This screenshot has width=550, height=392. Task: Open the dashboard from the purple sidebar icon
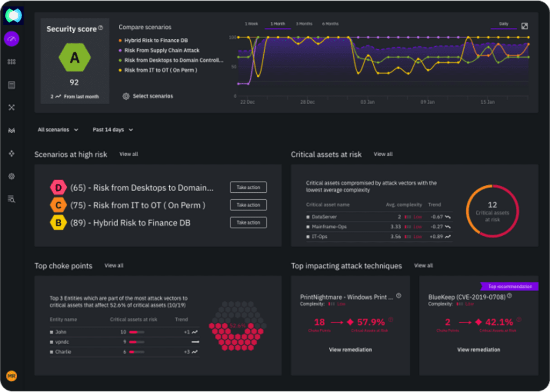click(11, 39)
